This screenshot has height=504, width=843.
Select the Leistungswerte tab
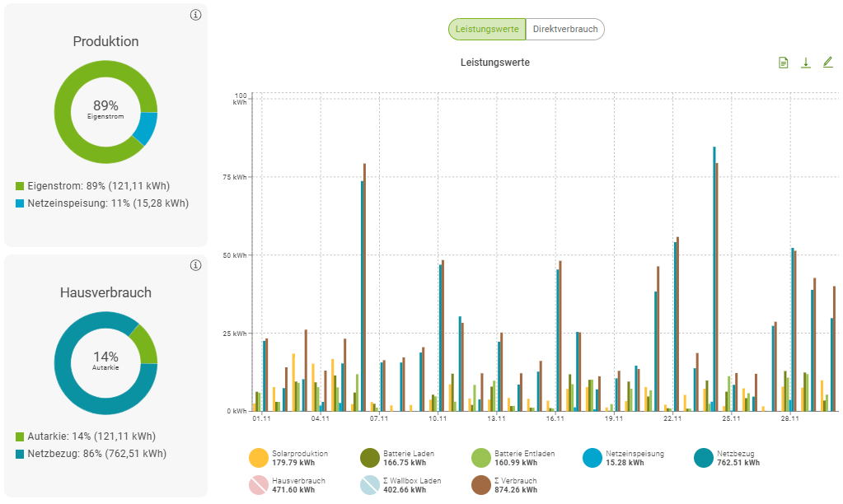[x=486, y=29]
